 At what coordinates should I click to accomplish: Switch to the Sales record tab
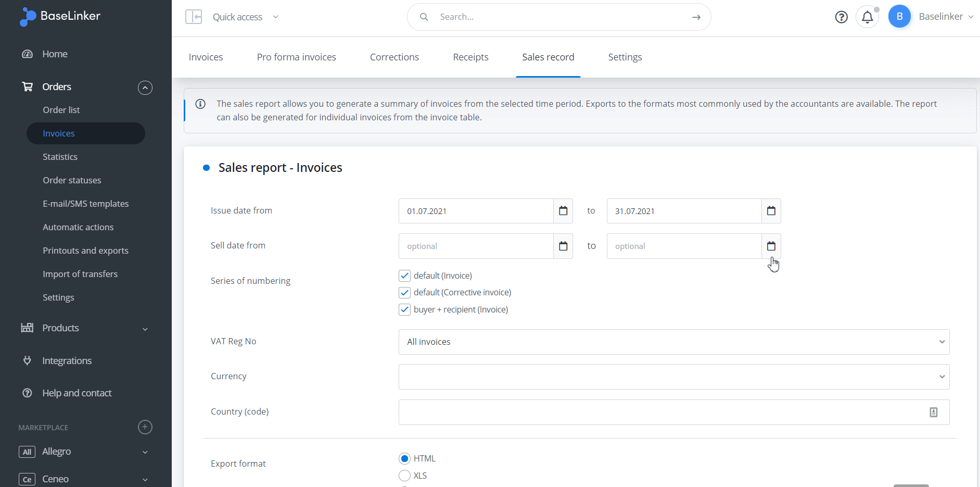tap(548, 57)
